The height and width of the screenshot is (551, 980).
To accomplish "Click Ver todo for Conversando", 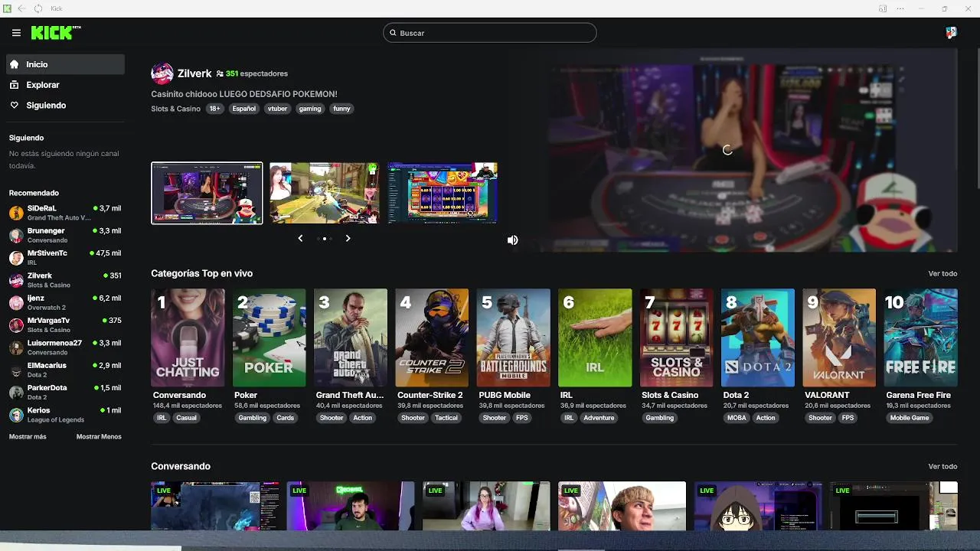I will tap(942, 467).
